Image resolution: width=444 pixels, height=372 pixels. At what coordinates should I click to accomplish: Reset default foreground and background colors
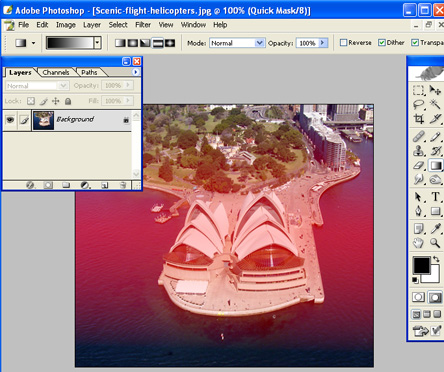[x=415, y=280]
